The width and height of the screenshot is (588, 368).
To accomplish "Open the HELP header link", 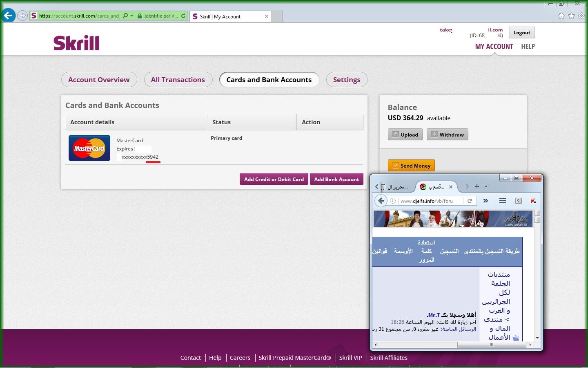I will pos(528,47).
